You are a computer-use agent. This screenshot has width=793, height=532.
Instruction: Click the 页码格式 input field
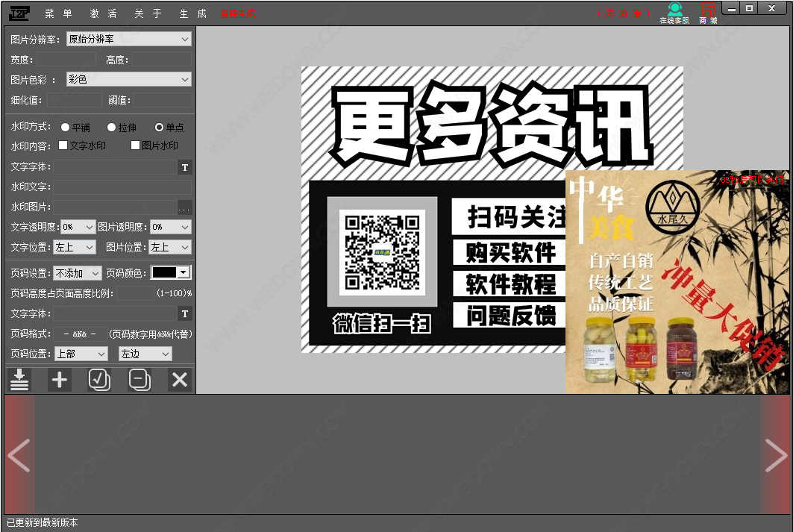79,334
